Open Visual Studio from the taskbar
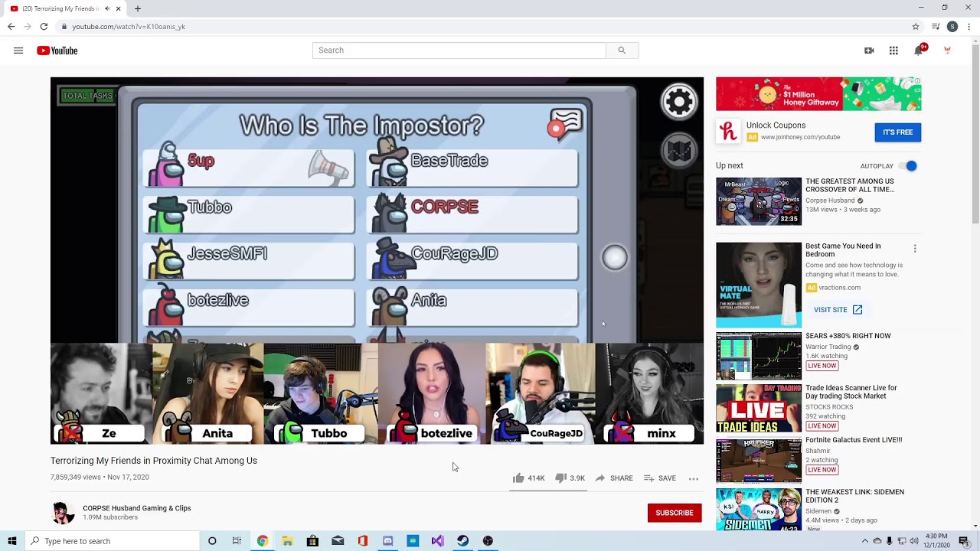Screen dimensions: 980x551 (437, 541)
